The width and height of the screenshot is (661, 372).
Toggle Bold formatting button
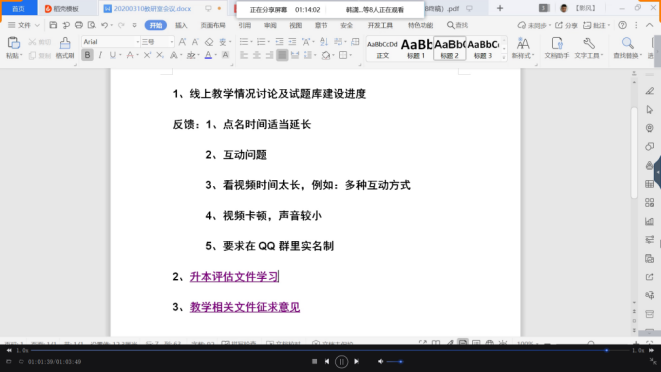click(x=87, y=55)
